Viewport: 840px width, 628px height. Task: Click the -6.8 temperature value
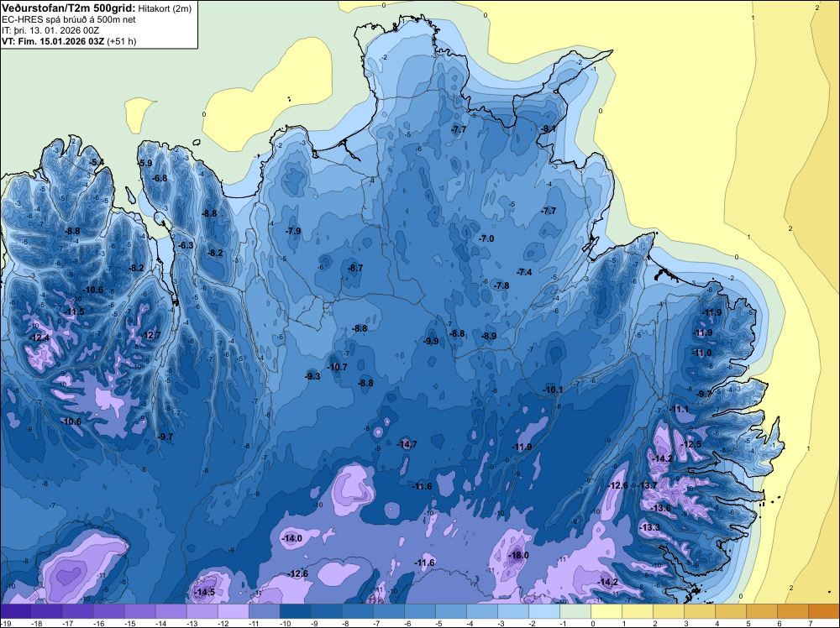(160, 178)
